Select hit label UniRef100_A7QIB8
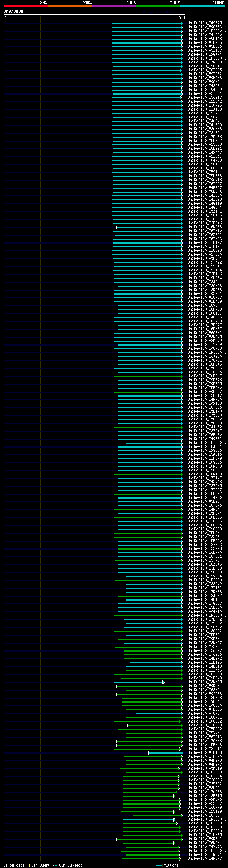The width and height of the screenshot is (228, 868). pyautogui.click(x=204, y=752)
